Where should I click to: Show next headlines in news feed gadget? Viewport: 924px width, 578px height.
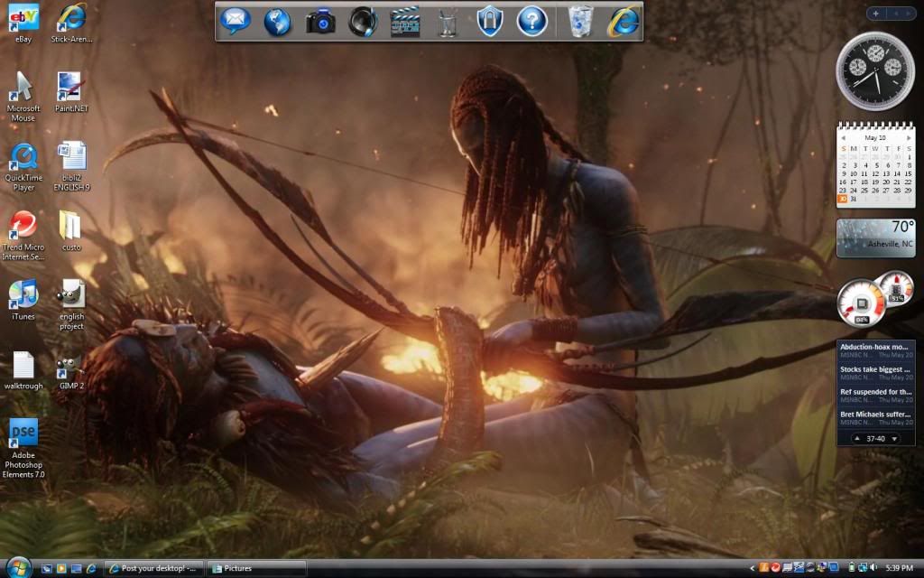tap(894, 439)
